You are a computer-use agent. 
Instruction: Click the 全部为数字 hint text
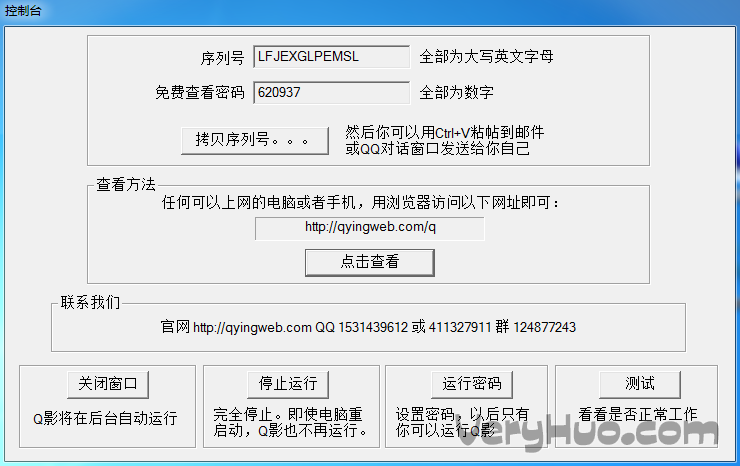click(x=456, y=93)
